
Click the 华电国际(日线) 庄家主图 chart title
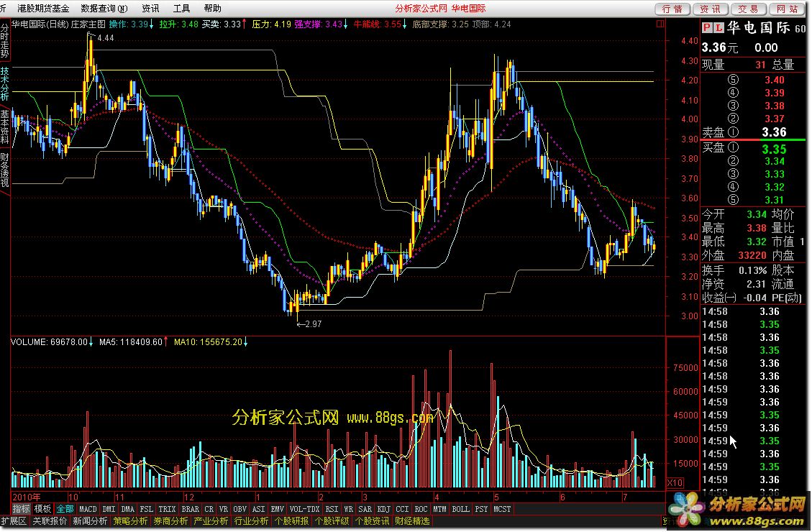click(x=58, y=24)
